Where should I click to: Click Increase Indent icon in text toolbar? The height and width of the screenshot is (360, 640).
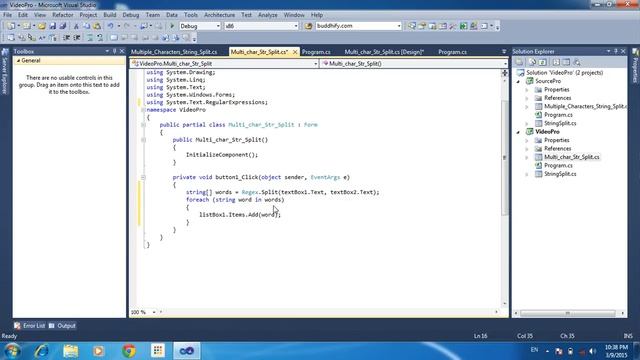click(77, 38)
